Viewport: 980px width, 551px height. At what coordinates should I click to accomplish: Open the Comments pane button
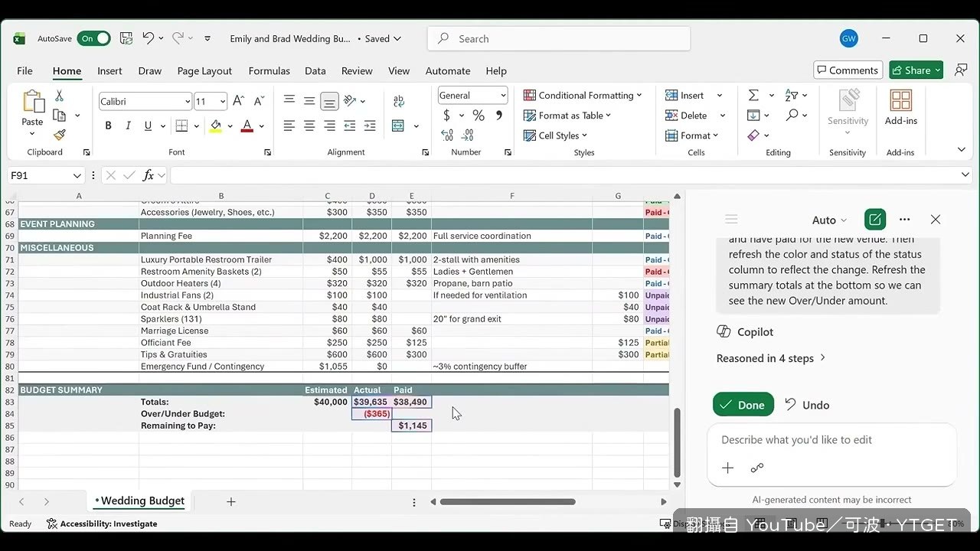[848, 70]
